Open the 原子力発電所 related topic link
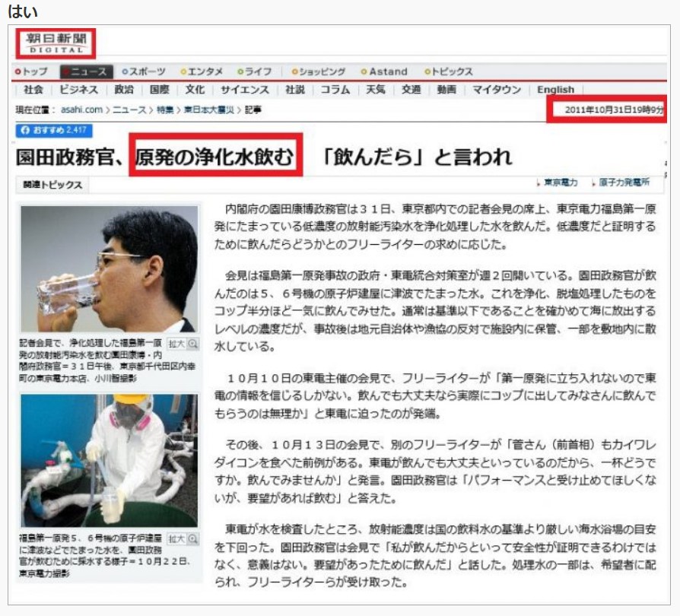The height and width of the screenshot is (616, 680). (x=624, y=183)
